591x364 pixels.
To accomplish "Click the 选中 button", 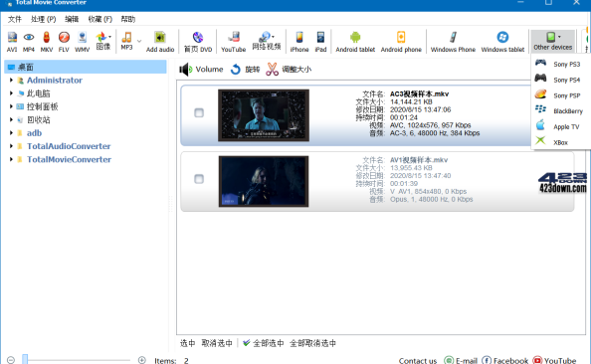I will click(187, 343).
